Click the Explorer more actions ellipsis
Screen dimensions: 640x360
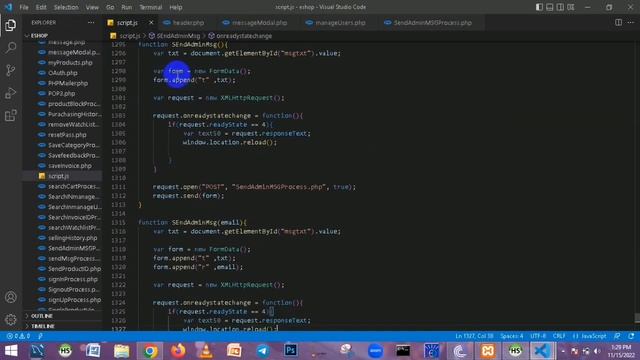coord(91,22)
